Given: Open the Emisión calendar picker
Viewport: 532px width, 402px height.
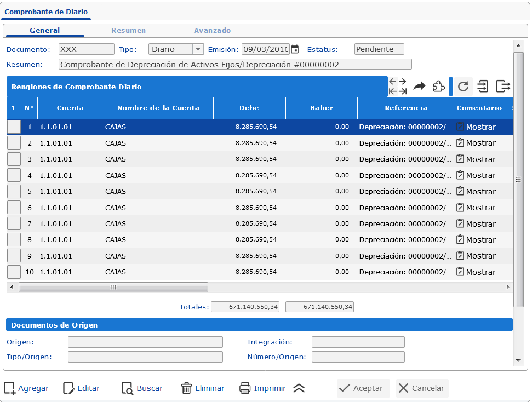Looking at the screenshot, I should click(x=295, y=49).
